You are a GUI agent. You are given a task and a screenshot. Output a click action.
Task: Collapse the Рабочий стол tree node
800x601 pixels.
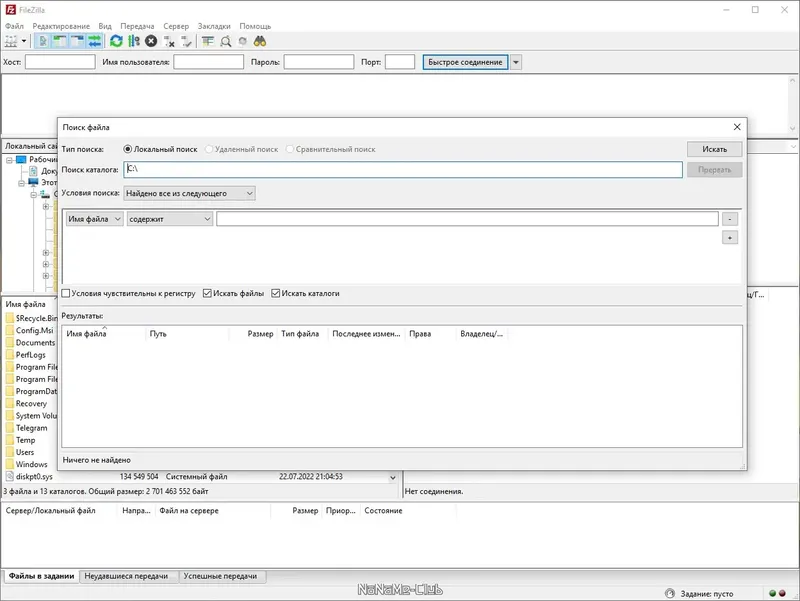[9, 160]
